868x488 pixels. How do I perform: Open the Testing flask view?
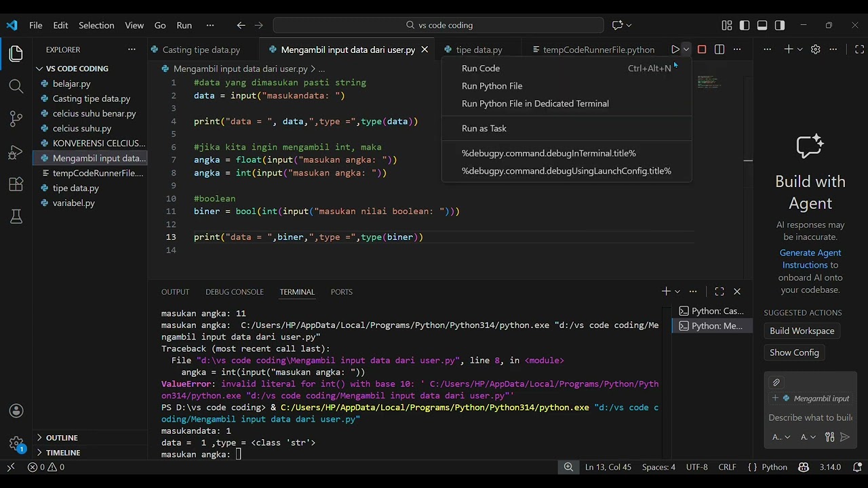16,216
